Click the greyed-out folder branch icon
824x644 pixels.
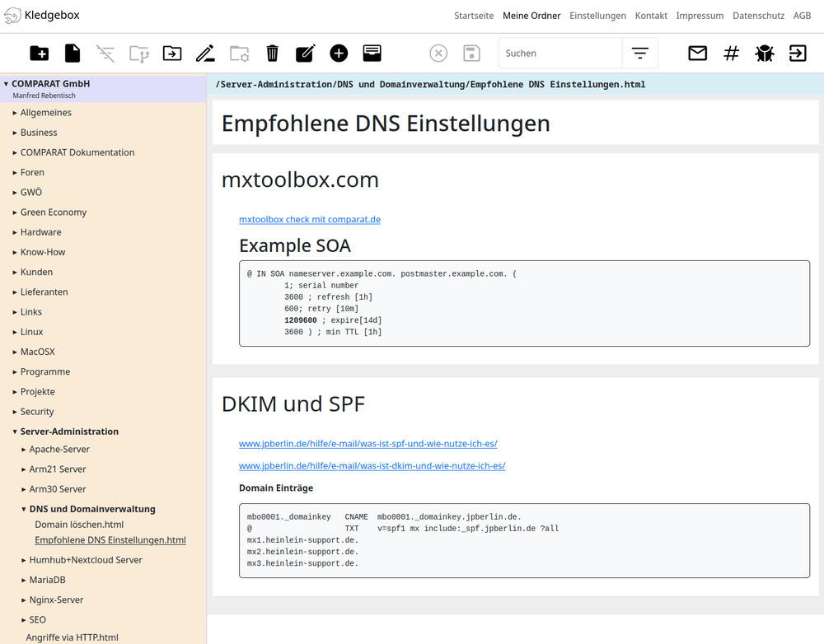[139, 53]
